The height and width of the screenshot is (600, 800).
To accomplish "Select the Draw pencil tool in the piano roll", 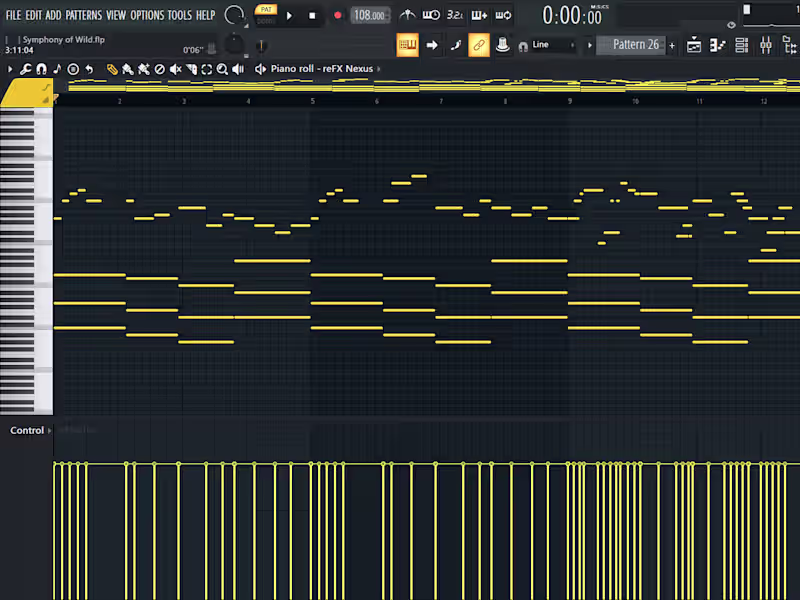I will point(112,69).
